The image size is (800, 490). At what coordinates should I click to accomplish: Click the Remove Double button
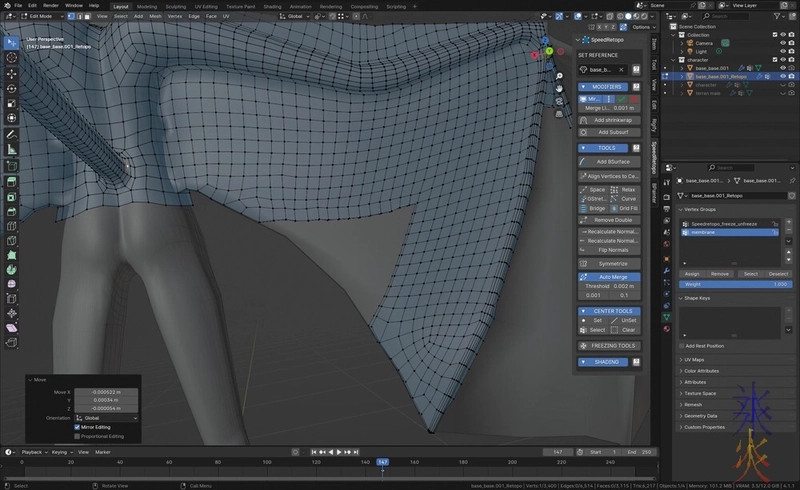[x=611, y=219]
